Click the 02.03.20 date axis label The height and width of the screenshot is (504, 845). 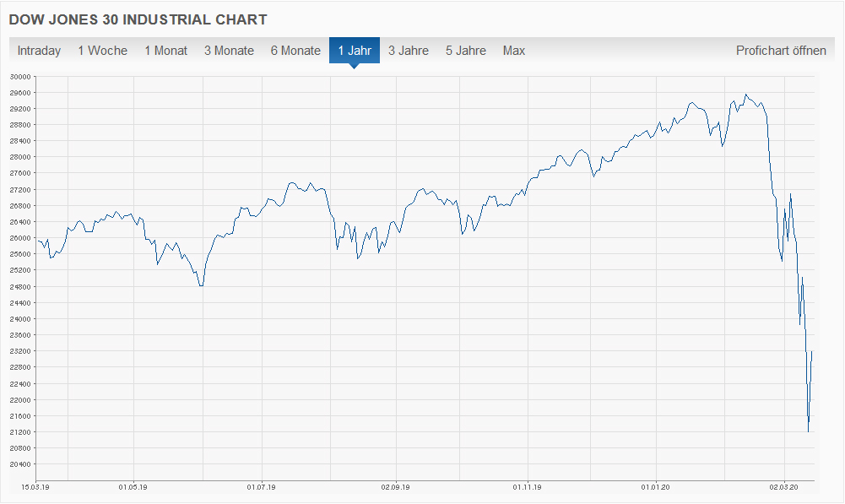784,486
